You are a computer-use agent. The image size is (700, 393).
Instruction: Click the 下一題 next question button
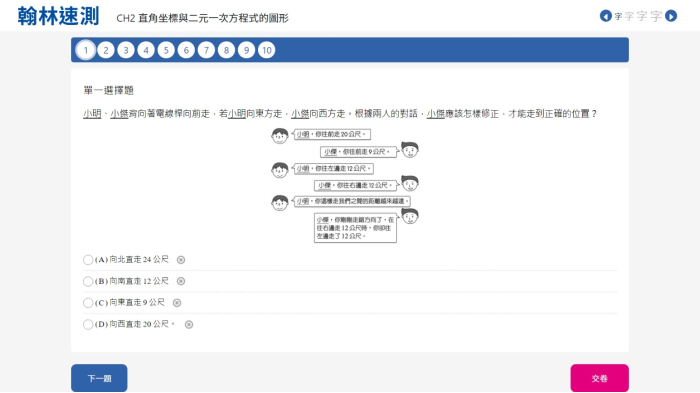tap(99, 378)
